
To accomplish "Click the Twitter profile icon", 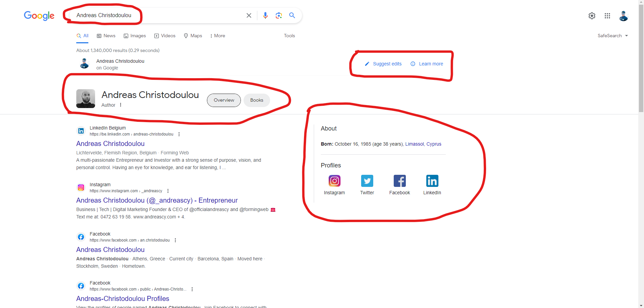I will click(367, 181).
